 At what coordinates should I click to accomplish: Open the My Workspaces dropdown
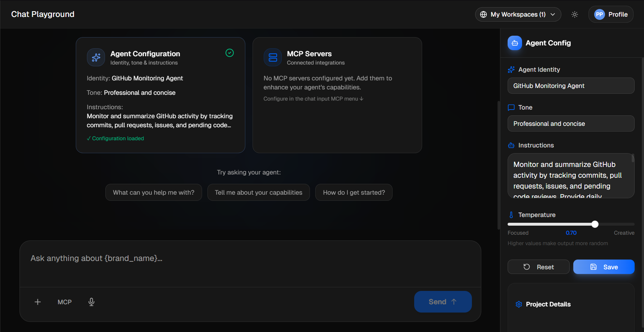[518, 14]
